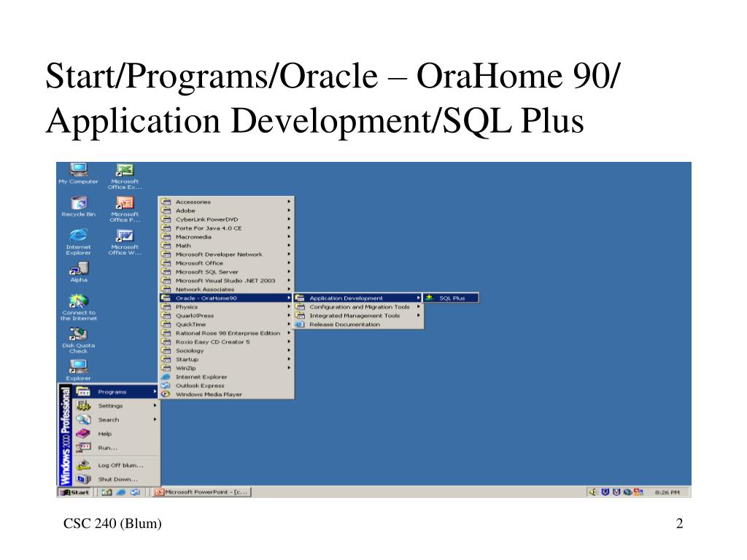Open Roxio Easy CD Creator 5 folder
Viewport: 747px width, 560px height.
[x=226, y=341]
